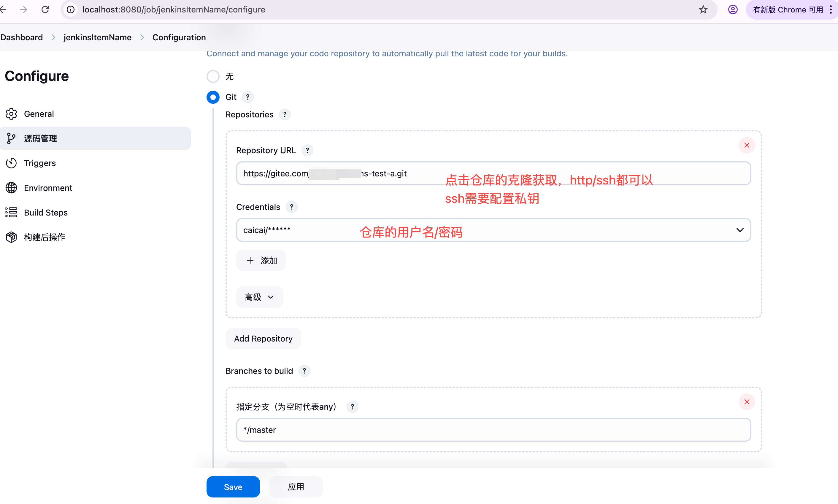The image size is (838, 504).
Task: Click 有新版 Chrome 可用 update button
Action: [x=788, y=9]
